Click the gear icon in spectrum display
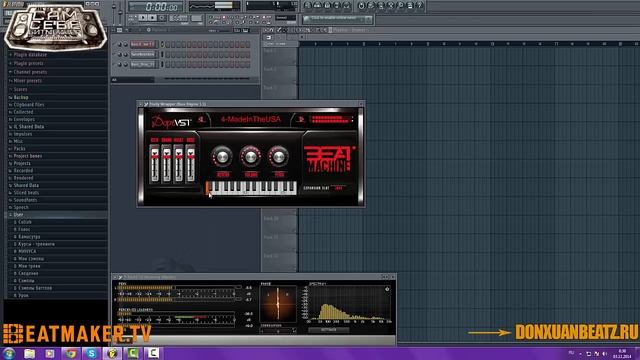The image size is (640, 360). coord(387,289)
